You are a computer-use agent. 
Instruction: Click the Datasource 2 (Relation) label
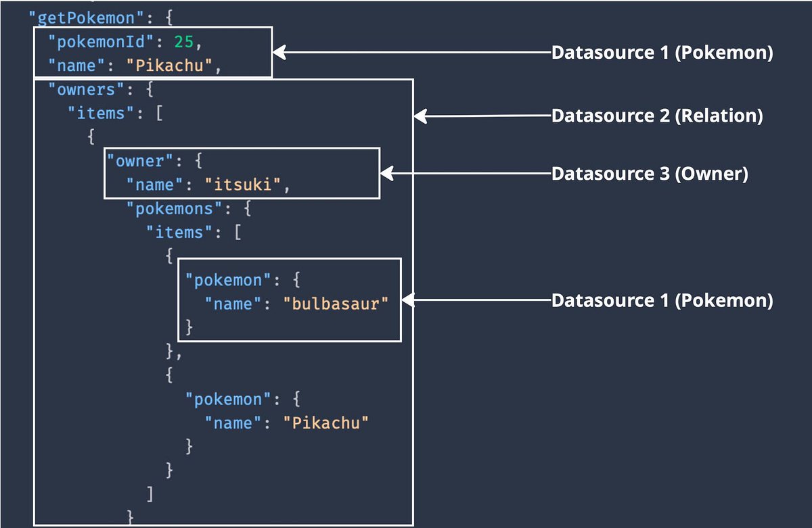pos(657,116)
